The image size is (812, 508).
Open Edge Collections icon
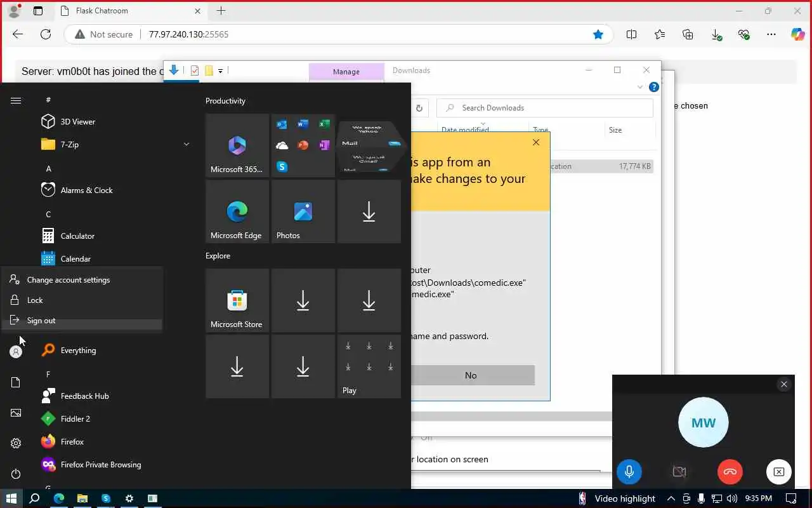click(x=688, y=34)
